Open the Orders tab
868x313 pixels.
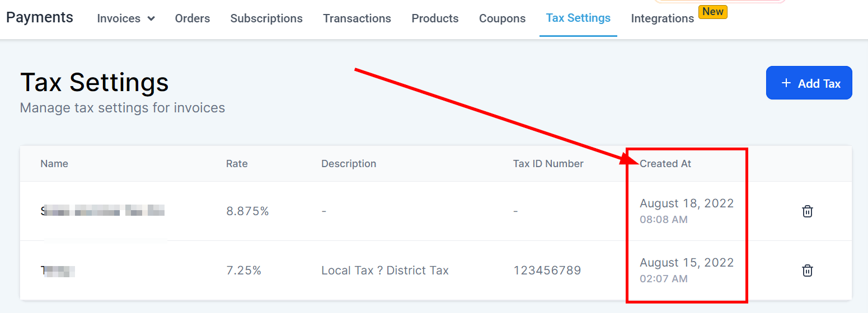(x=193, y=18)
